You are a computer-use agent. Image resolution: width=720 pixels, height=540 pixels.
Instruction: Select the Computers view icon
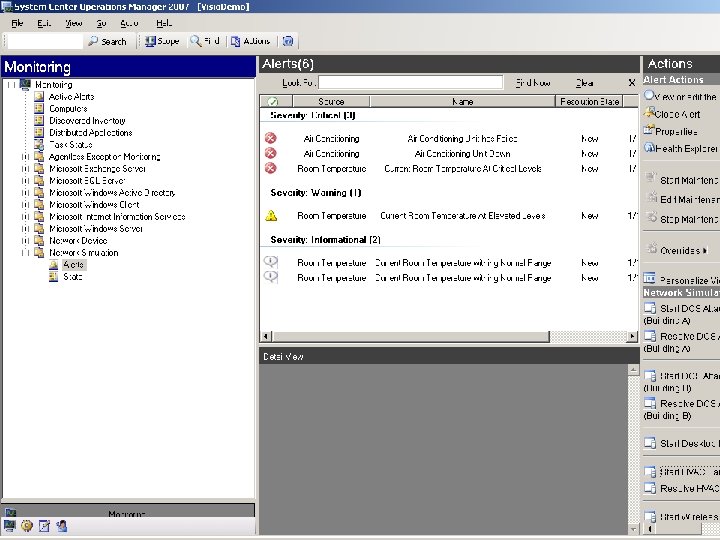[39, 108]
